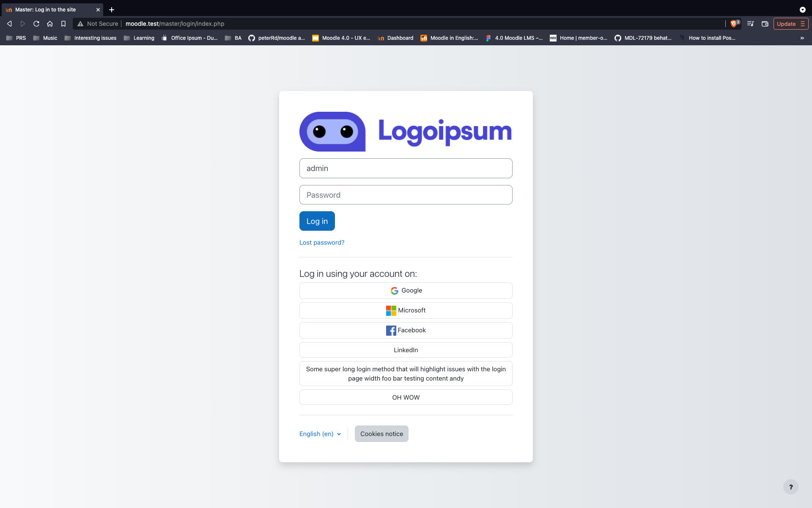Reload the page with the refresh icon

point(36,24)
